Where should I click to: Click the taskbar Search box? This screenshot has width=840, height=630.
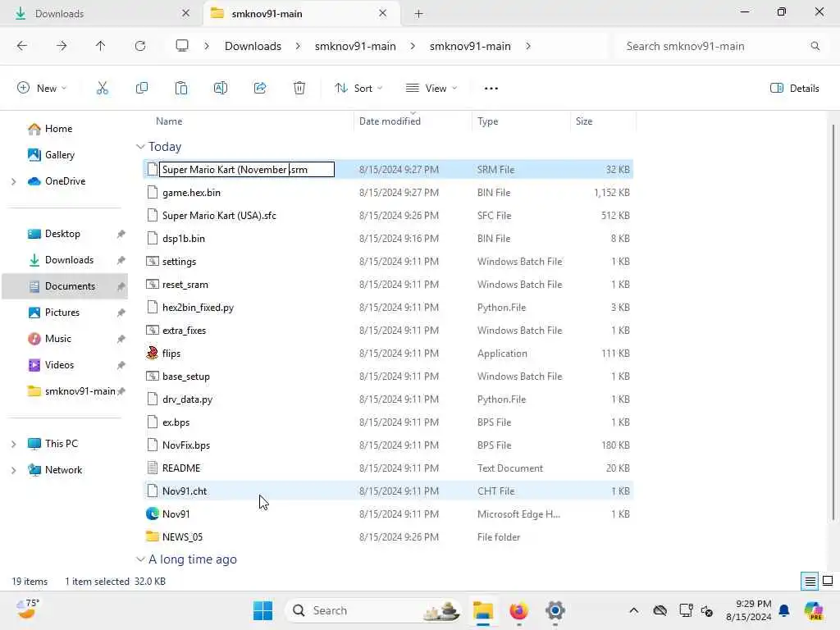pos(373,610)
